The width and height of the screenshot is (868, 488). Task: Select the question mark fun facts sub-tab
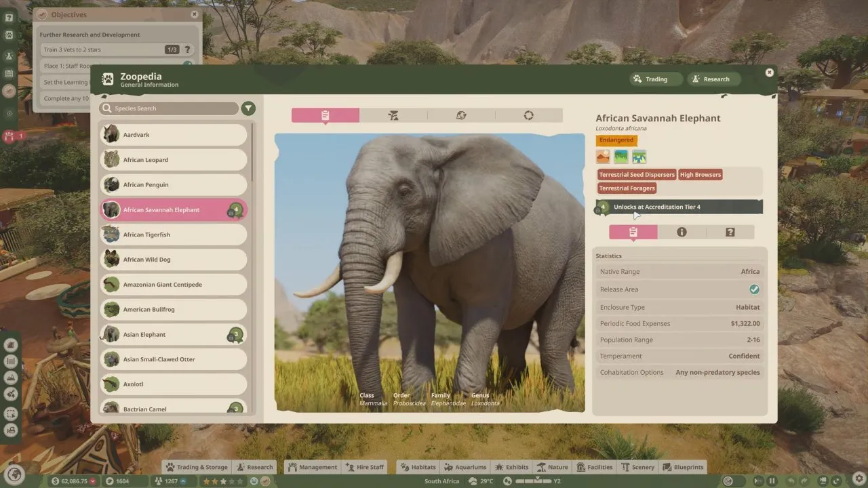730,232
